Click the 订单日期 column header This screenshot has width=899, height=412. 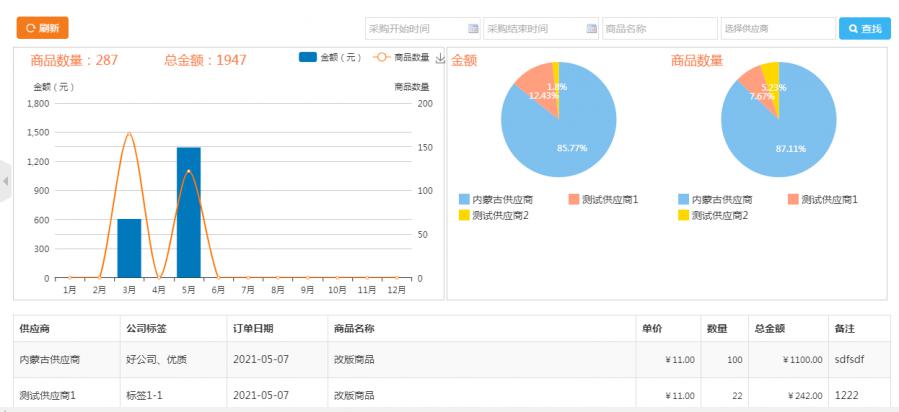(252, 328)
